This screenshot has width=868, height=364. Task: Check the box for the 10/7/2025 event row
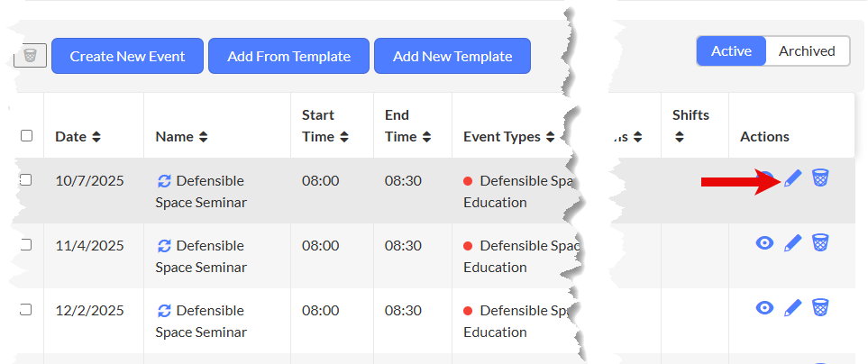coord(26,180)
